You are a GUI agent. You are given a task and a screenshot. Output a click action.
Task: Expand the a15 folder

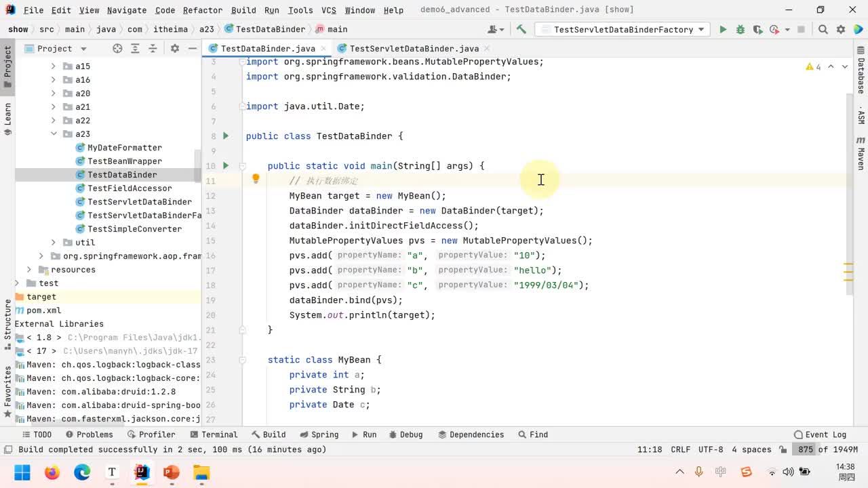click(54, 66)
